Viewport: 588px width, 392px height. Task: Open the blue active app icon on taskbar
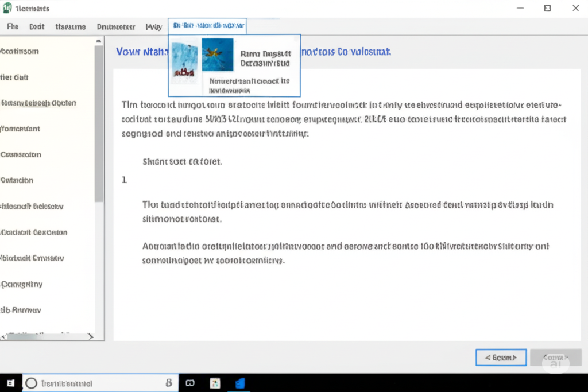pos(240,383)
